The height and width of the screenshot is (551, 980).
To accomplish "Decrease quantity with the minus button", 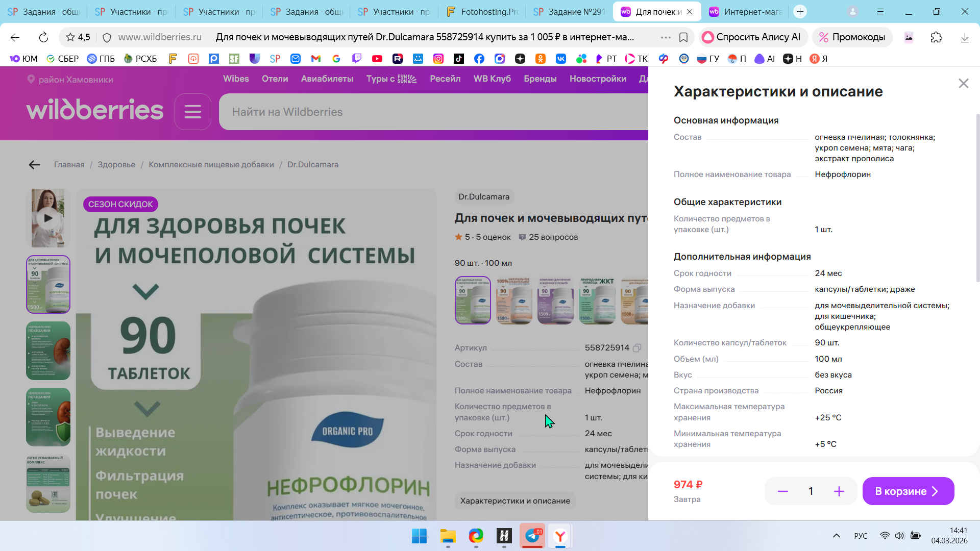I will [x=782, y=491].
